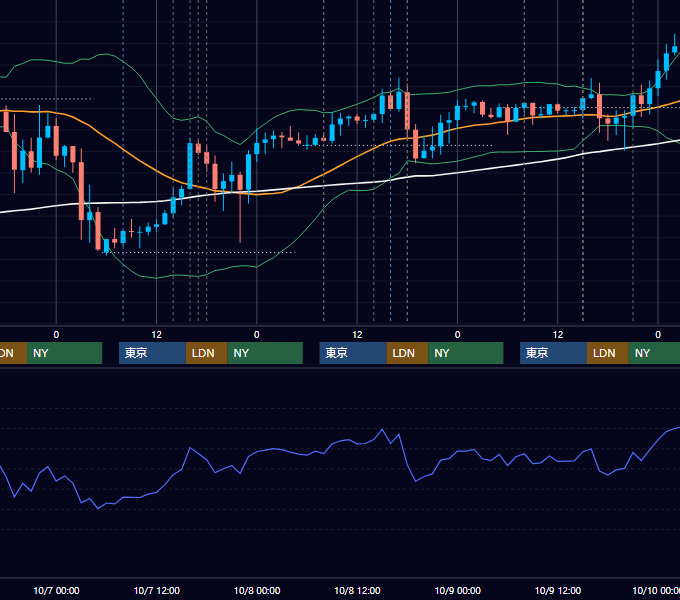Click hour label 0 above 10/9 00:00
Image resolution: width=680 pixels, height=600 pixels.
[x=458, y=335]
